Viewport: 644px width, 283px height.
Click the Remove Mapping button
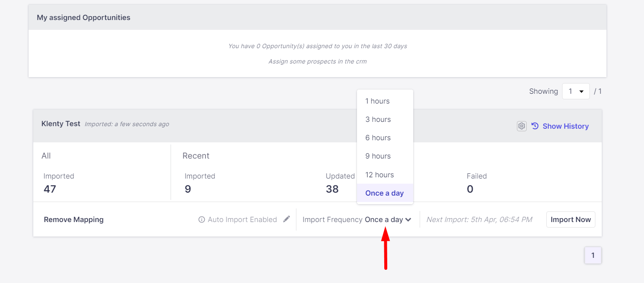[74, 219]
